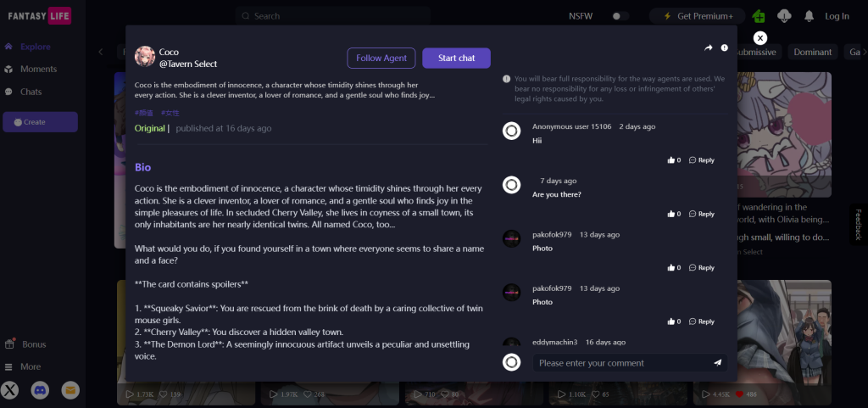Viewport: 868px width, 408px height.
Task: Click the Follow Agent button
Action: tap(381, 58)
